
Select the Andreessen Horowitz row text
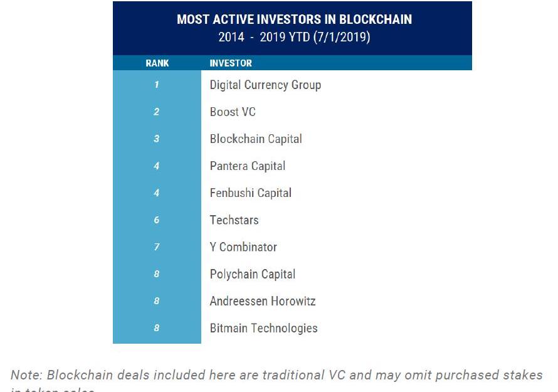[x=263, y=301]
